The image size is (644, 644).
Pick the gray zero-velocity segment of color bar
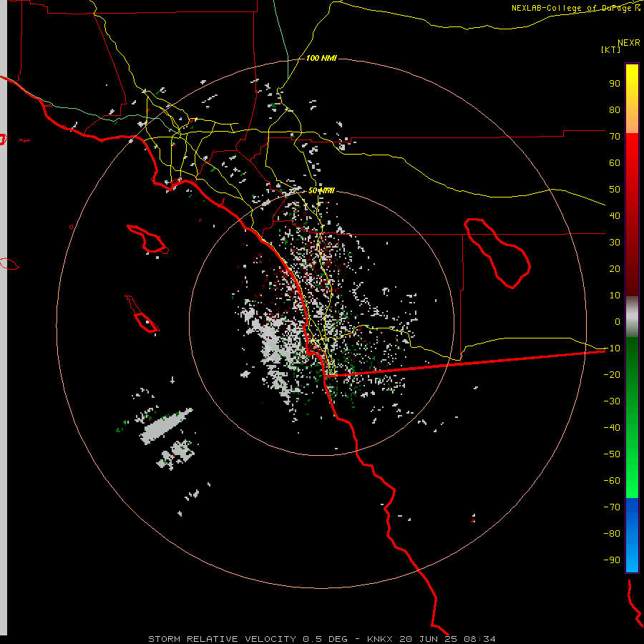(x=632, y=317)
